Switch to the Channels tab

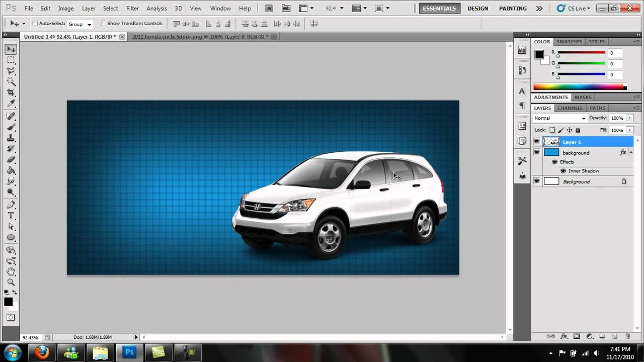[x=570, y=108]
